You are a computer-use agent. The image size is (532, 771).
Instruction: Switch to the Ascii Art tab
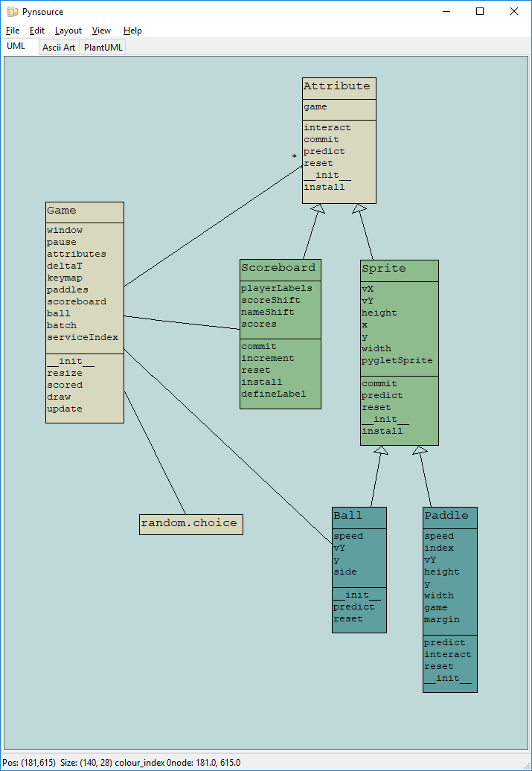(59, 48)
